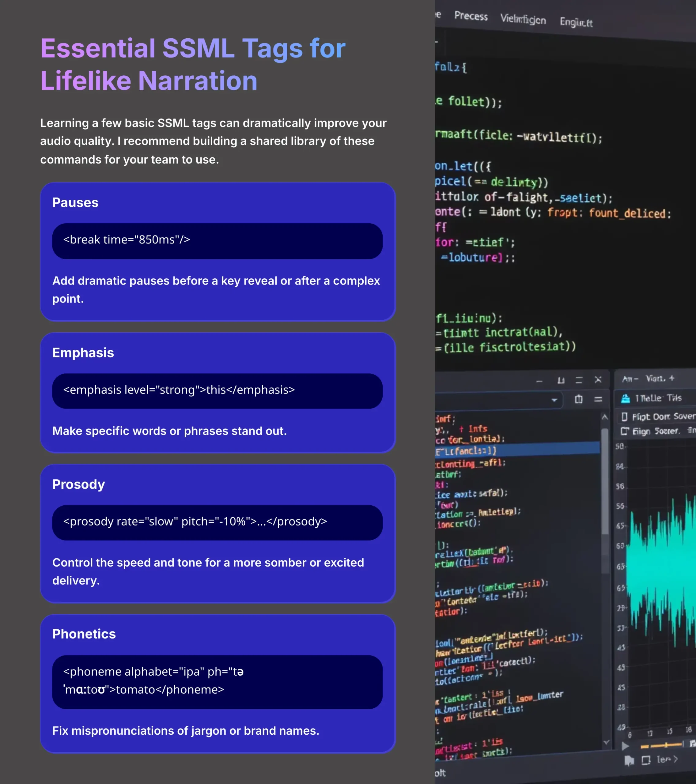696x784 pixels.
Task: Click "Control the speed and tone" description
Action: (x=208, y=571)
